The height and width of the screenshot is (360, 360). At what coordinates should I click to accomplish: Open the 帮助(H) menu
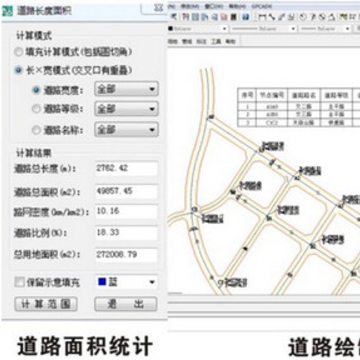(237, 7)
